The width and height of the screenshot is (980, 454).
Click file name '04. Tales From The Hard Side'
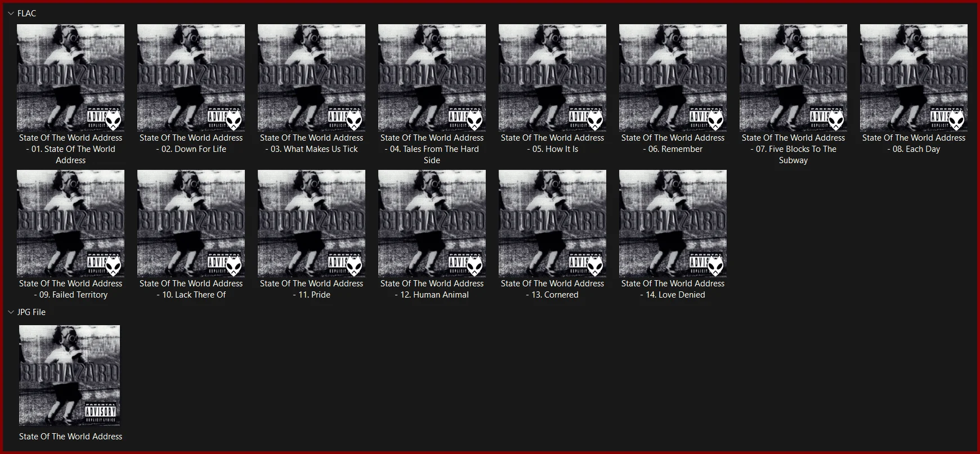click(x=432, y=149)
